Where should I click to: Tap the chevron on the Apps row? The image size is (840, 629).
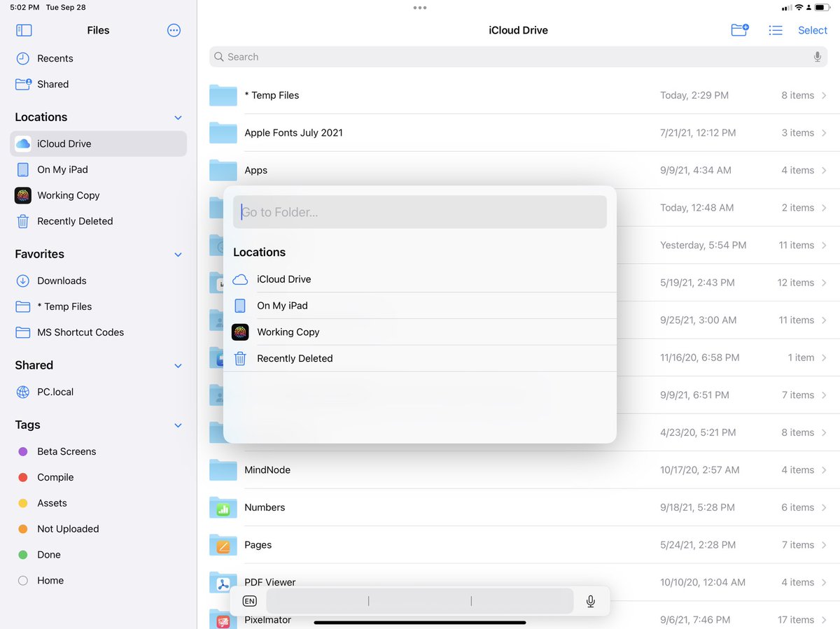(825, 170)
